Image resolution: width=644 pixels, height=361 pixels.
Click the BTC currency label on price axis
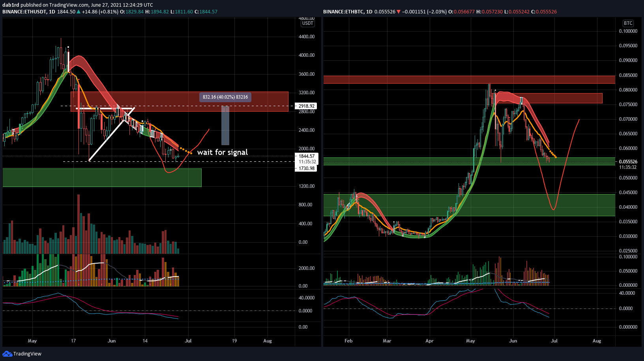628,23
